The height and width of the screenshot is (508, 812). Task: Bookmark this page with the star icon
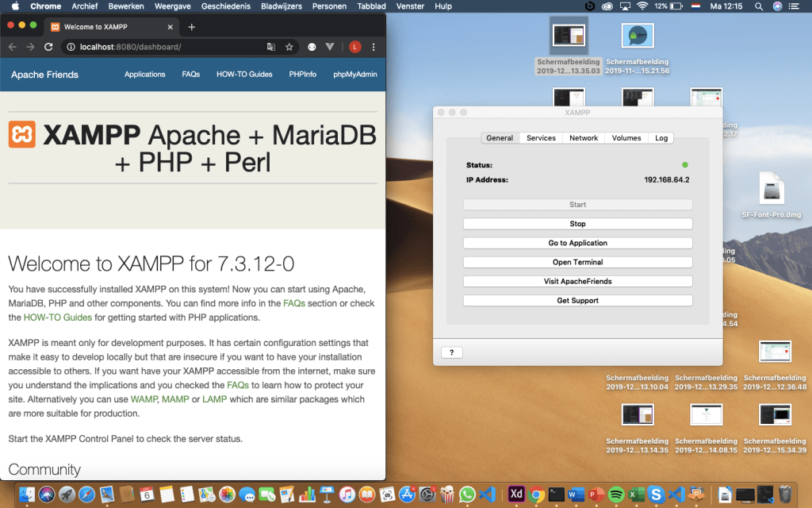tap(289, 47)
